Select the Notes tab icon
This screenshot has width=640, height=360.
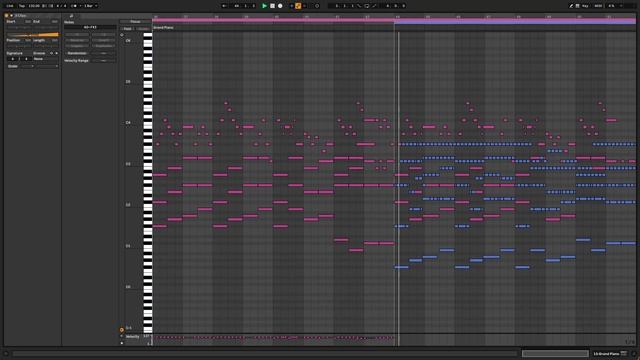click(x=71, y=16)
